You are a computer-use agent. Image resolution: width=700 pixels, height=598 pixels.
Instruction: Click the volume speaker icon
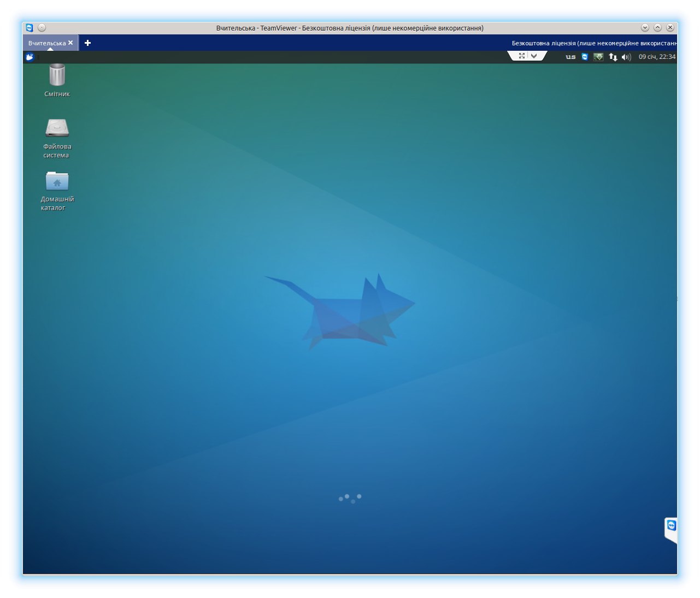coord(626,57)
